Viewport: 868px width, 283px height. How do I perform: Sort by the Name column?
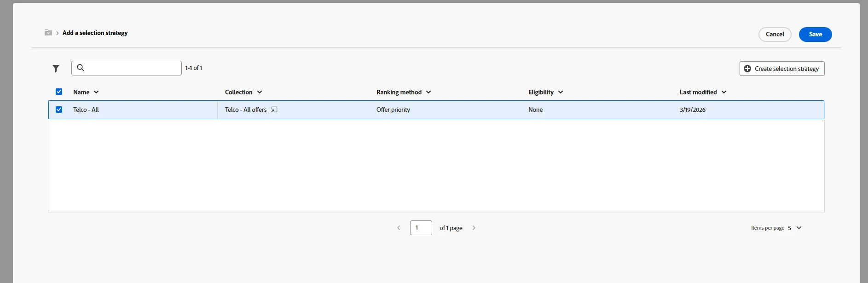(86, 92)
